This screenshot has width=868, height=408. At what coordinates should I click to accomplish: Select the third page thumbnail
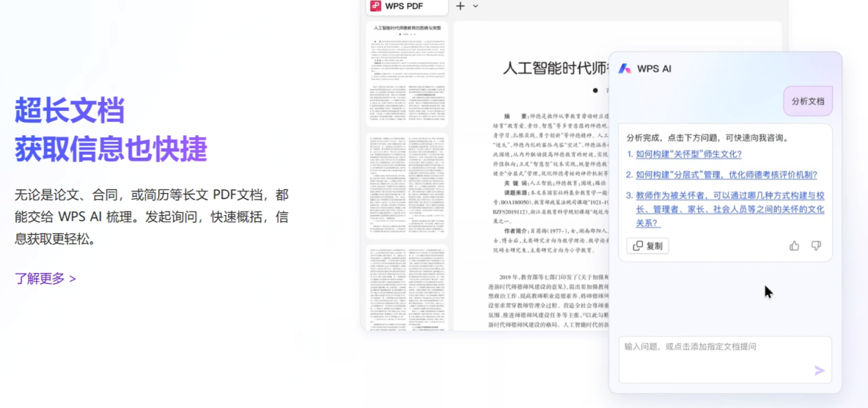407,286
